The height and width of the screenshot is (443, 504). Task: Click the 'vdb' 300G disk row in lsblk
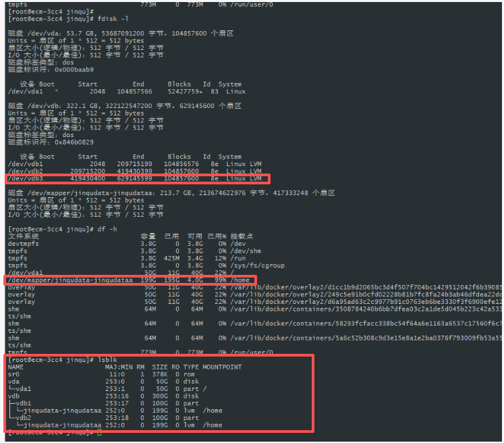(x=103, y=396)
